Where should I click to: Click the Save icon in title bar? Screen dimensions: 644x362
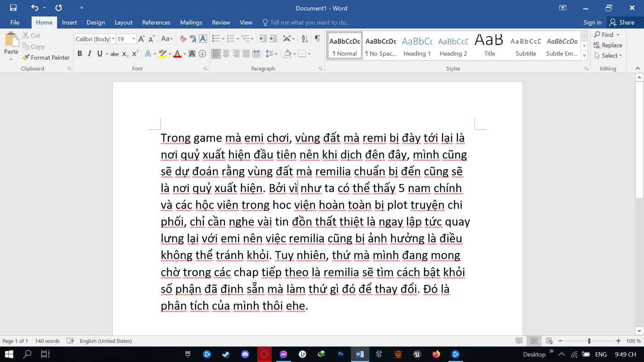(x=13, y=8)
